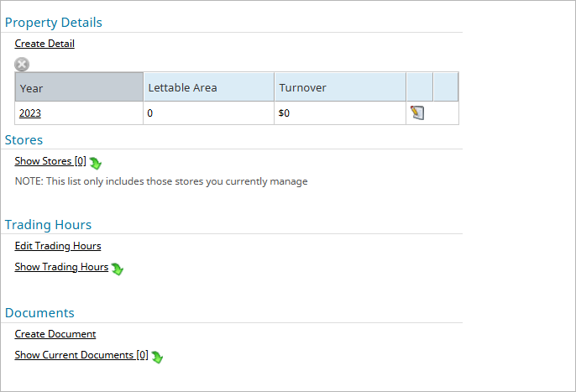Sort by the Turnover column header
Viewport: 576px width, 392px height.
point(340,86)
